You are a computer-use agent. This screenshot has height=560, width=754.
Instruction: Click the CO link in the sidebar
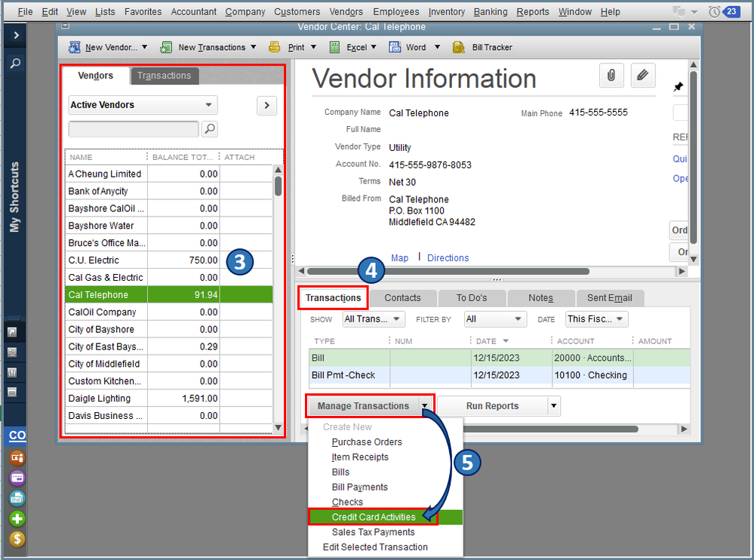coord(17,435)
